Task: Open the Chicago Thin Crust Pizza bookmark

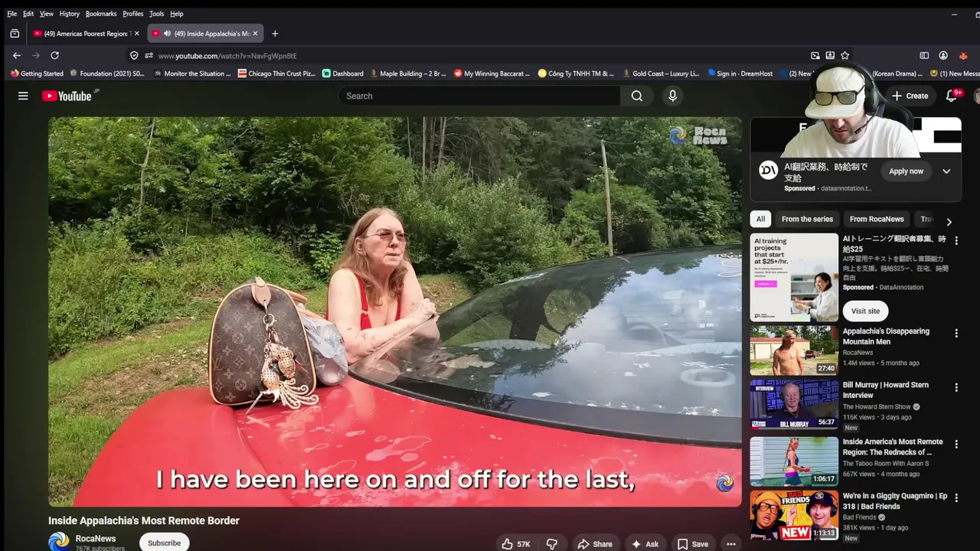Action: tap(276, 73)
